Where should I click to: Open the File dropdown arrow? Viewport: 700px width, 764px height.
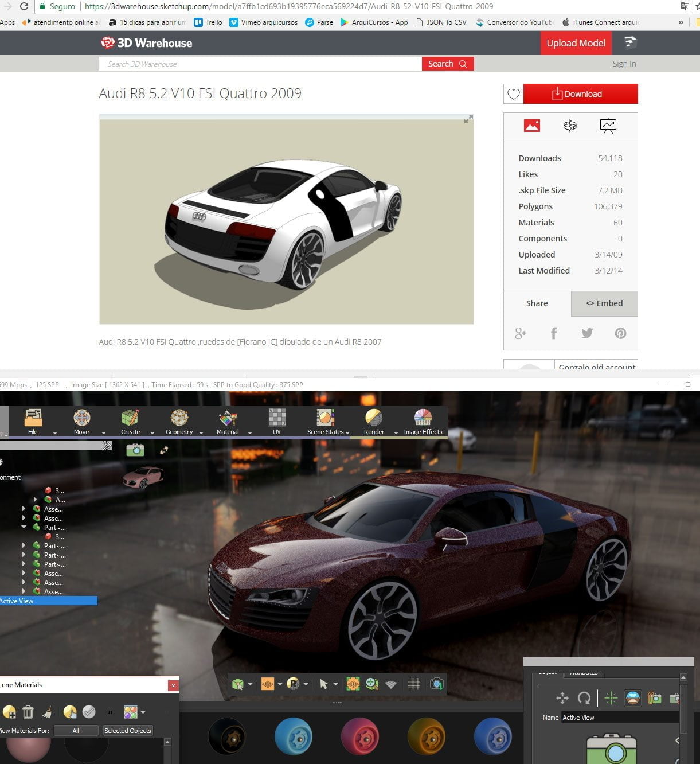click(x=55, y=433)
